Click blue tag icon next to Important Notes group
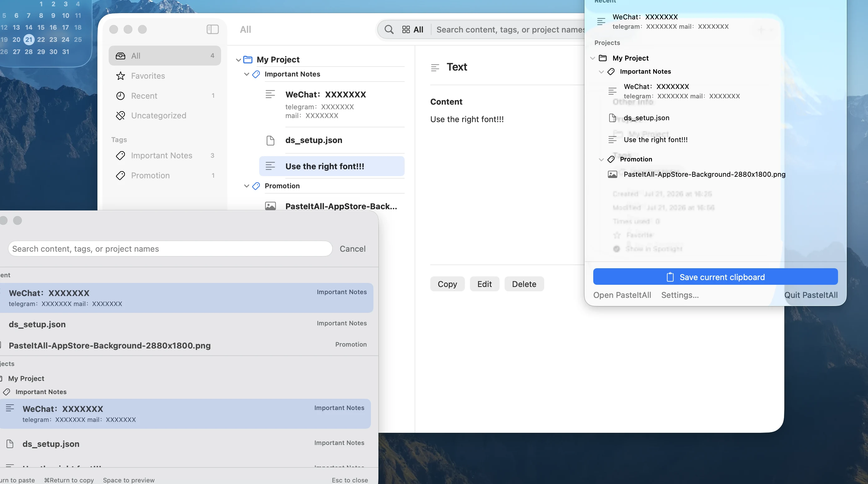The image size is (868, 484). coord(256,74)
